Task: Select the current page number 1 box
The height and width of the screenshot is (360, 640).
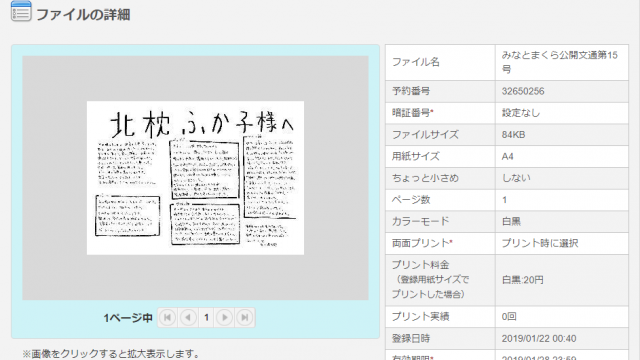Action: point(207,318)
